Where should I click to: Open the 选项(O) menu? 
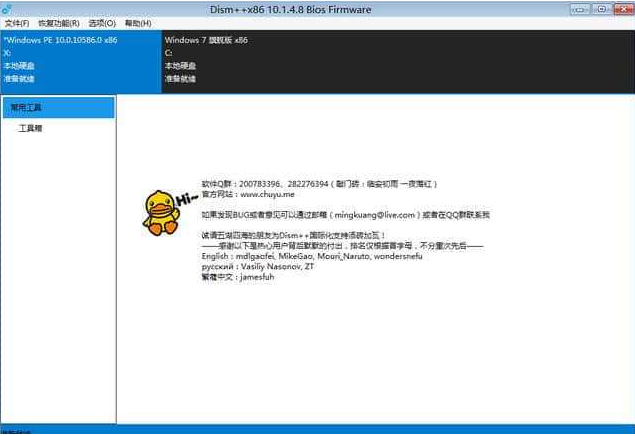tap(102, 23)
